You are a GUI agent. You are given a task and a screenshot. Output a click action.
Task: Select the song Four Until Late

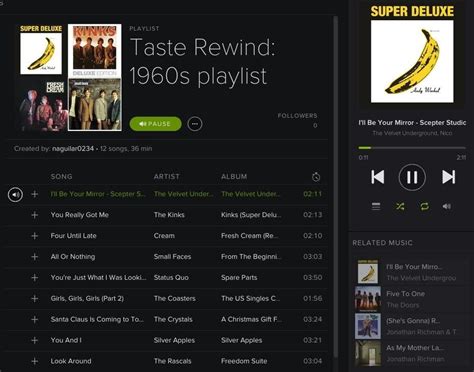73,236
